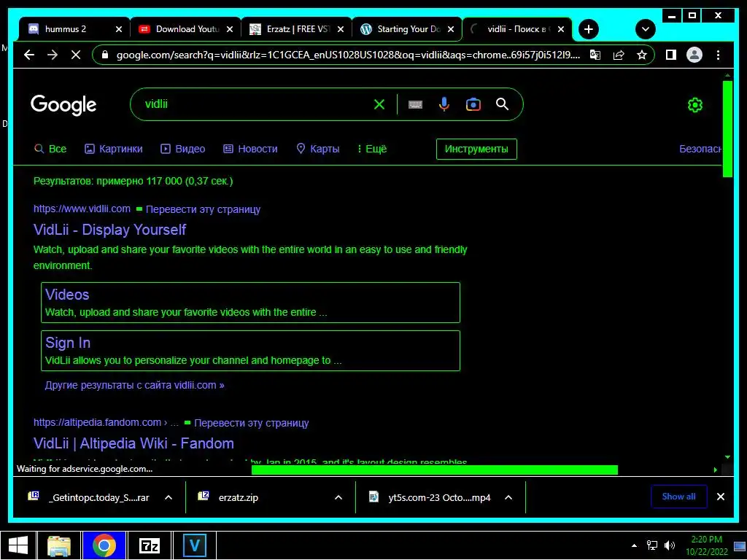
Task: Open Google quick settings gear
Action: click(x=695, y=105)
